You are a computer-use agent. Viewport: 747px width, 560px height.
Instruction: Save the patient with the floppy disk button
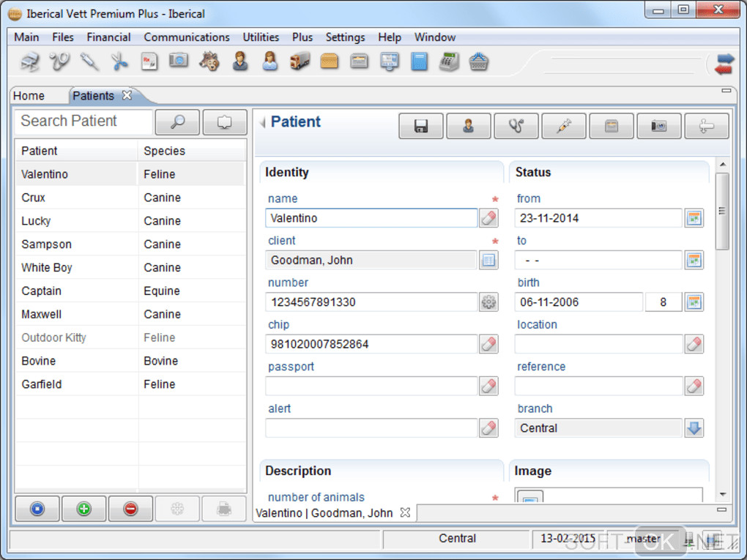pyautogui.click(x=420, y=126)
